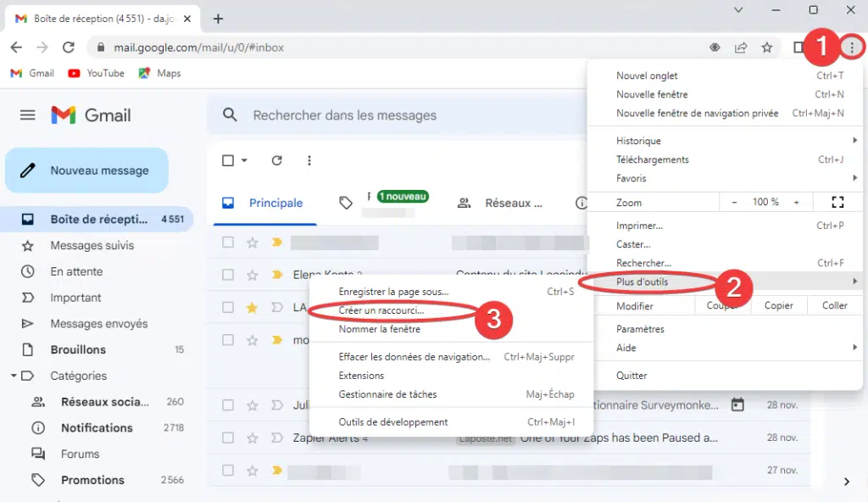Decrease zoom with the minus button
The image size is (868, 502).
pos(734,202)
